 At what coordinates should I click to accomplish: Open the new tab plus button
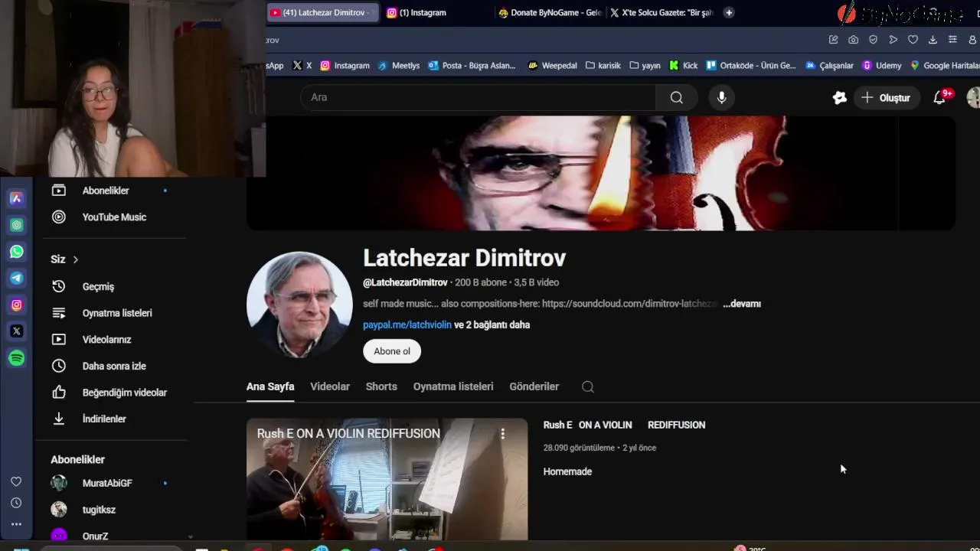pyautogui.click(x=729, y=12)
